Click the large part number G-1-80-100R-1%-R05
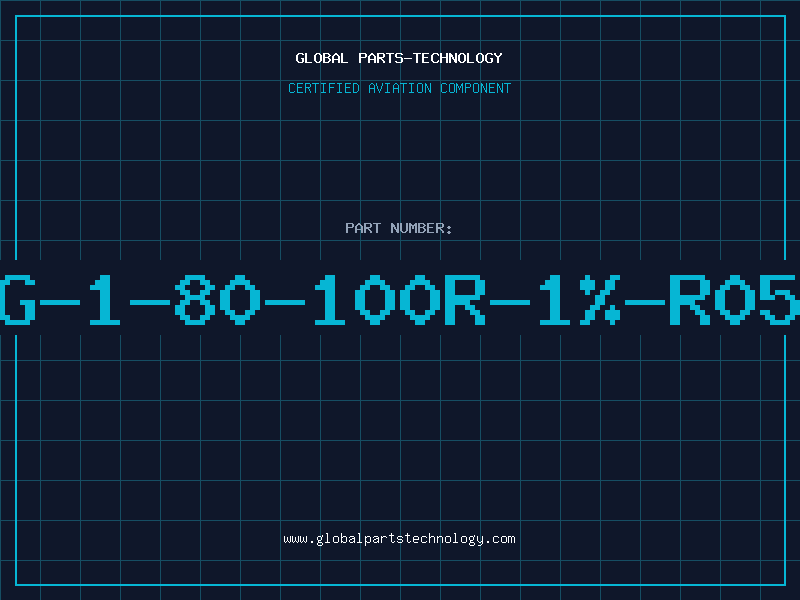The height and width of the screenshot is (600, 800). coord(400,299)
